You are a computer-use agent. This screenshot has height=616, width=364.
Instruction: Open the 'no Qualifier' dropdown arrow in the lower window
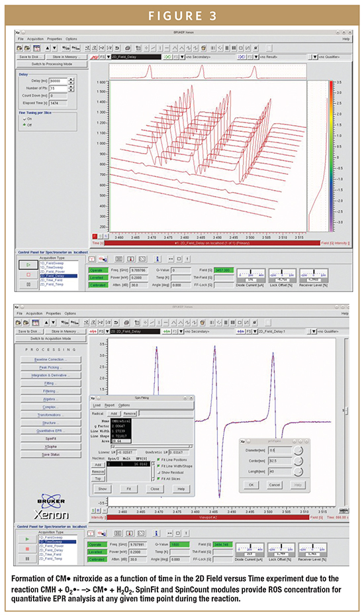(314, 332)
